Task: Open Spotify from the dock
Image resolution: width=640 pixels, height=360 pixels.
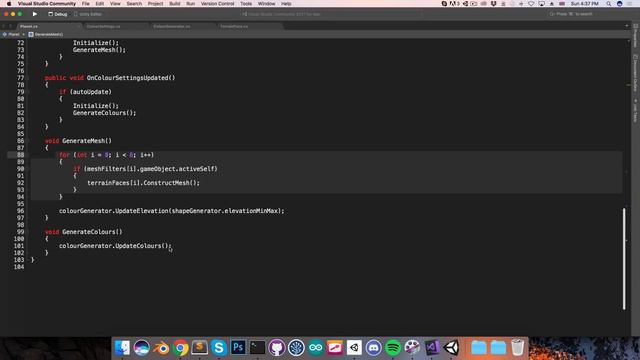Action: (393, 348)
